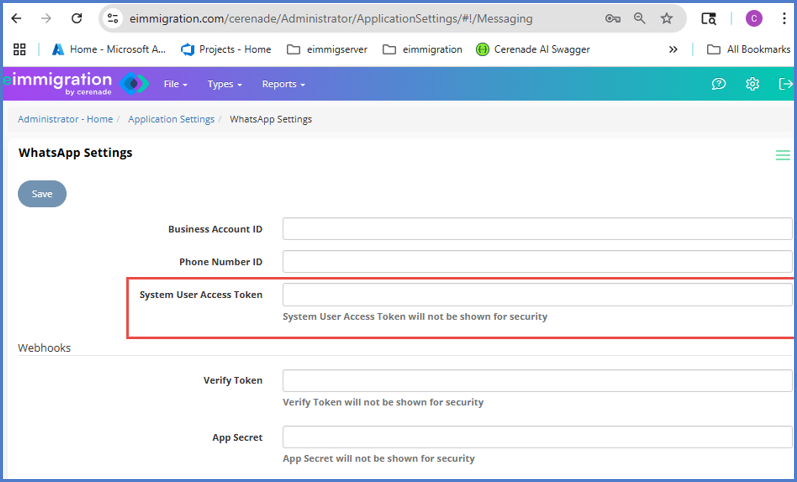Click the eimmigration eye logo icon
Viewport: 797px width, 482px height.
pyautogui.click(x=133, y=84)
